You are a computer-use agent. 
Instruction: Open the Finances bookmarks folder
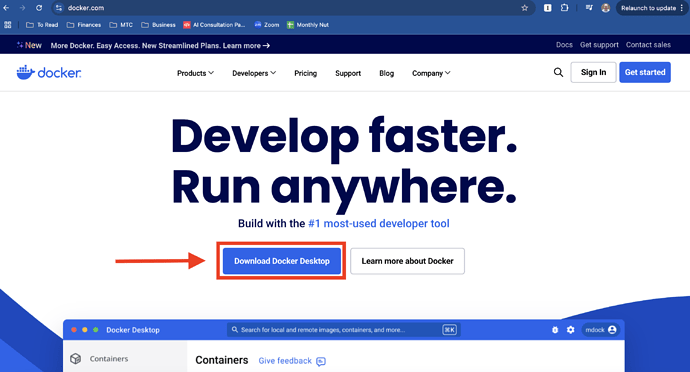point(84,25)
